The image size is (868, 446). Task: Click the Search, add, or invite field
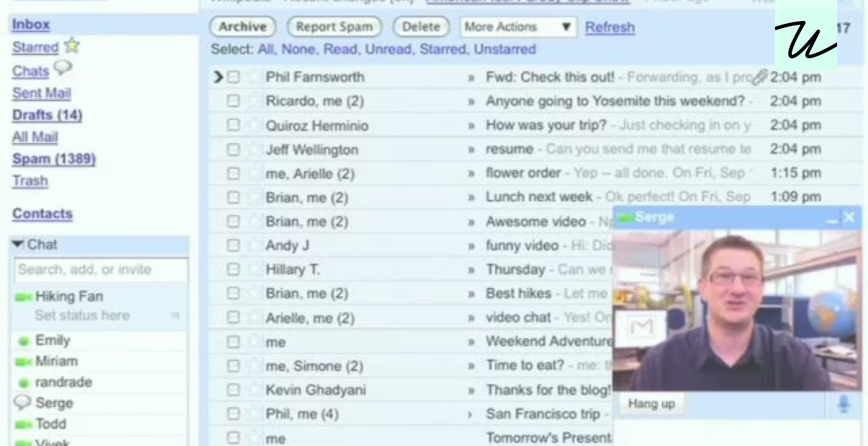[x=100, y=270]
